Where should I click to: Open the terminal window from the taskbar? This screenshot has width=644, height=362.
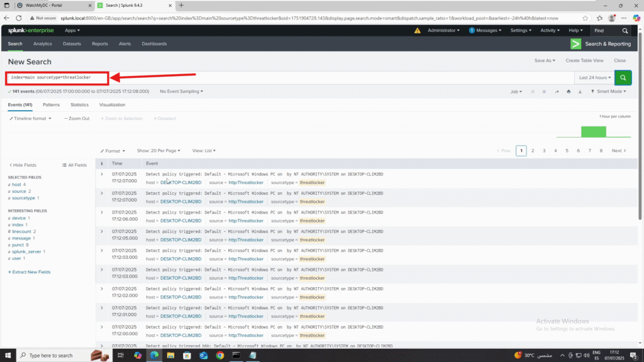[x=236, y=356]
